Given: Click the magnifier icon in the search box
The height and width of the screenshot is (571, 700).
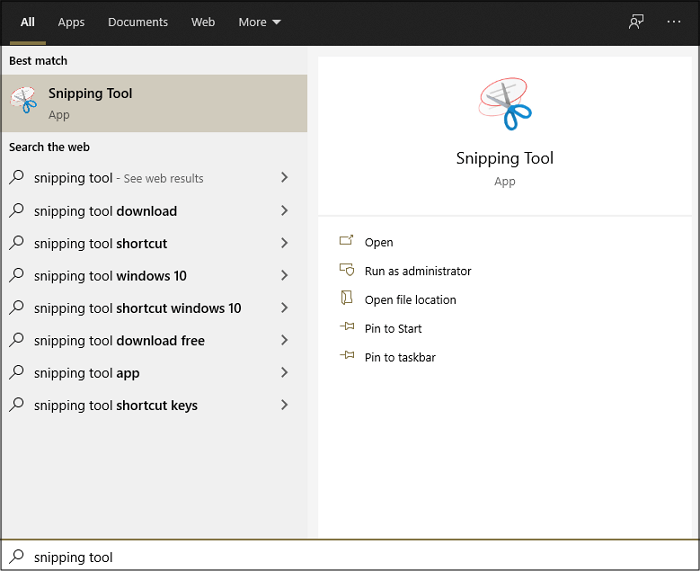Looking at the screenshot, I should (17, 557).
